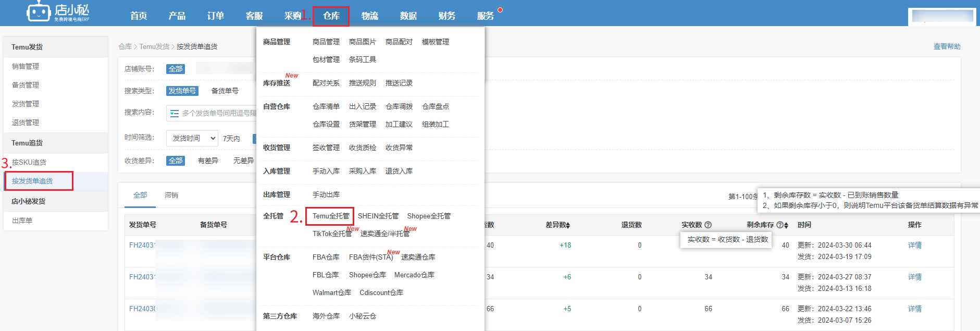This screenshot has height=331, width=980.
Task: Open 产品 in top navigation
Action: [x=177, y=16]
